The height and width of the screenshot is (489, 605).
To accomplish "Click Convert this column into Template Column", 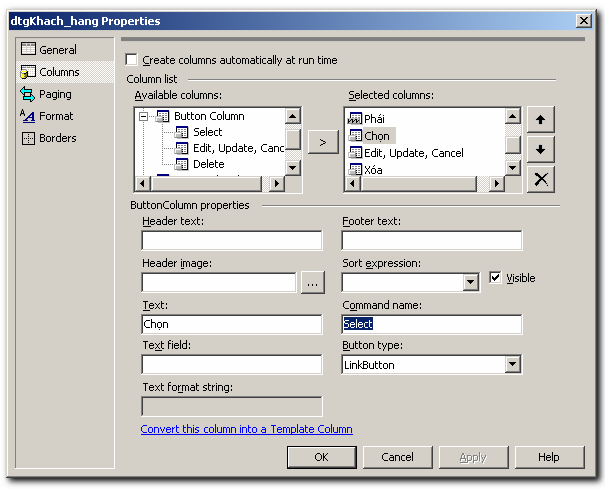I will (246, 429).
